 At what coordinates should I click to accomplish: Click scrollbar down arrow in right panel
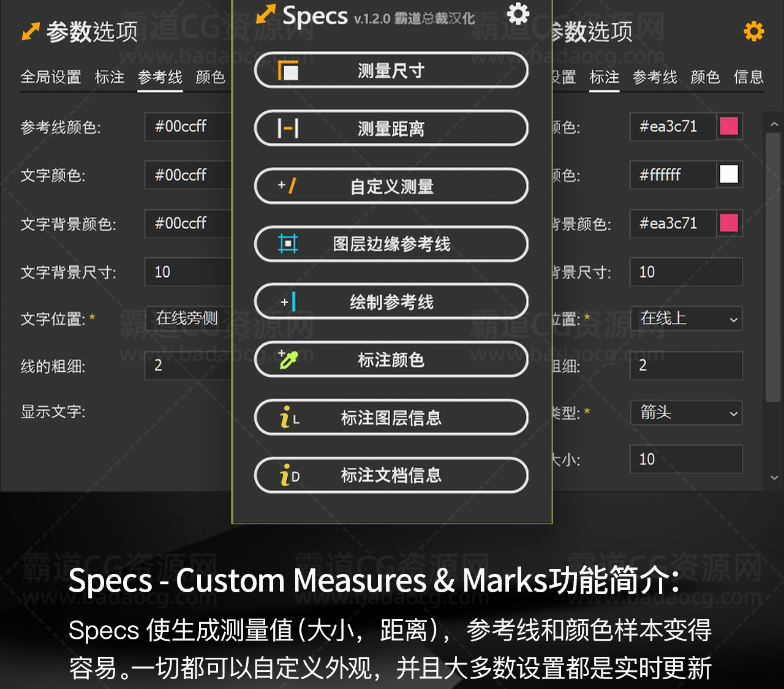click(774, 478)
